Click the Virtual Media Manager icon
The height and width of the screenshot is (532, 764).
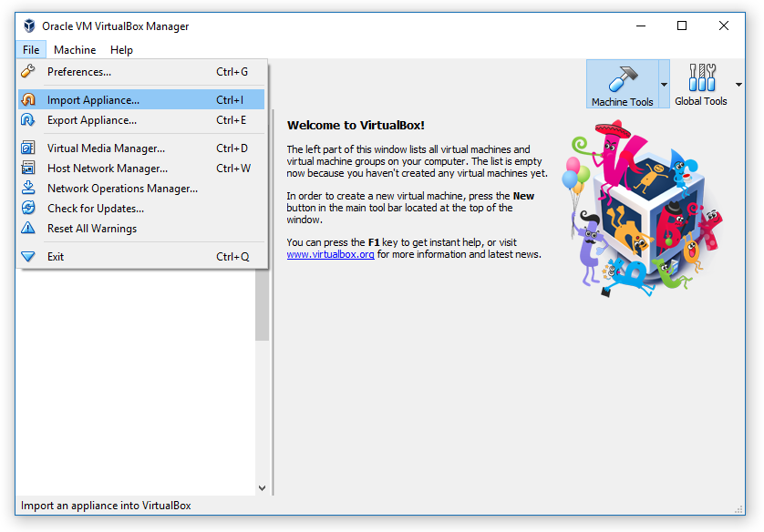[28, 148]
